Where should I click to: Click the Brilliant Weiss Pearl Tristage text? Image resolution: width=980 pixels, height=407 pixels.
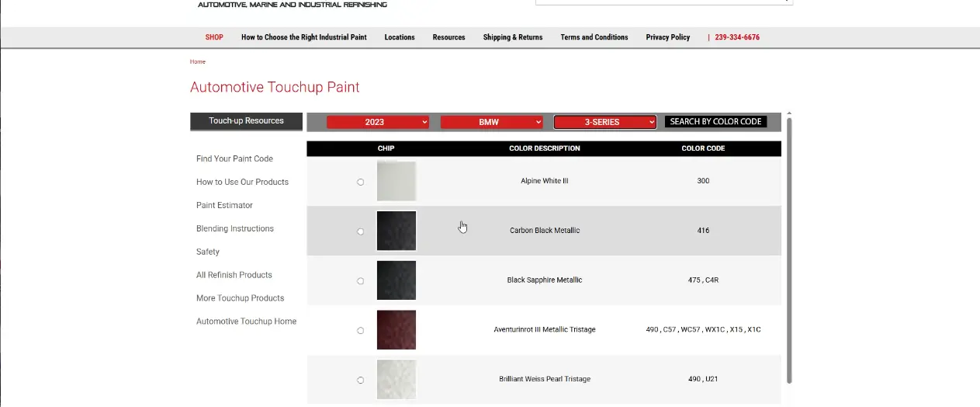coord(545,380)
